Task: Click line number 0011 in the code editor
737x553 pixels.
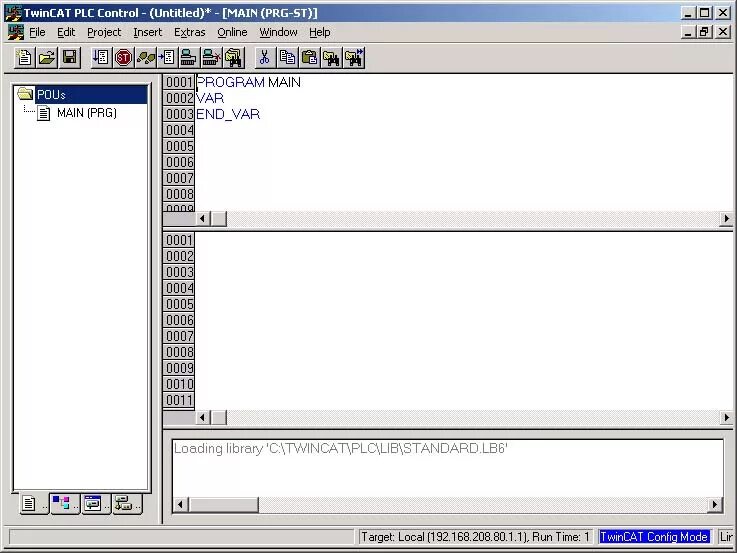Action: coord(179,400)
